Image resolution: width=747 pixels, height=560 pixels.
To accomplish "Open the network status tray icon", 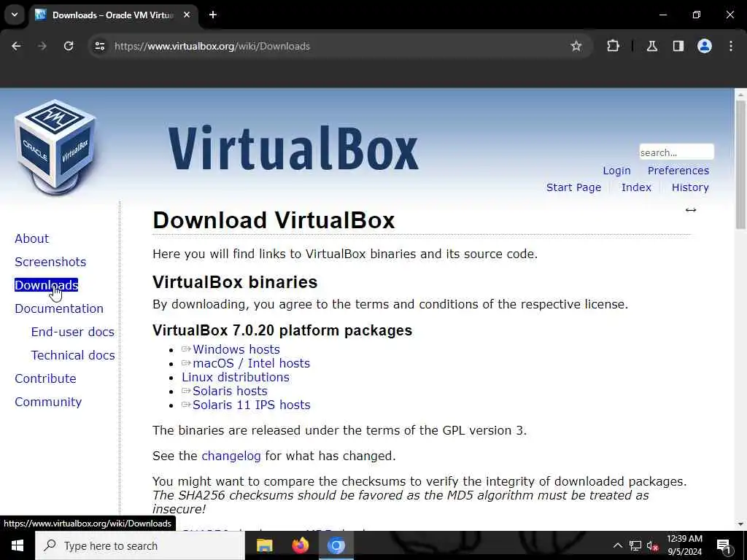I will [x=635, y=545].
